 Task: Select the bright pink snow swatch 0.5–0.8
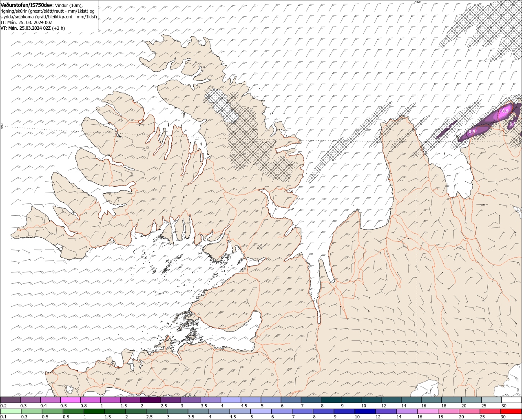point(70,400)
